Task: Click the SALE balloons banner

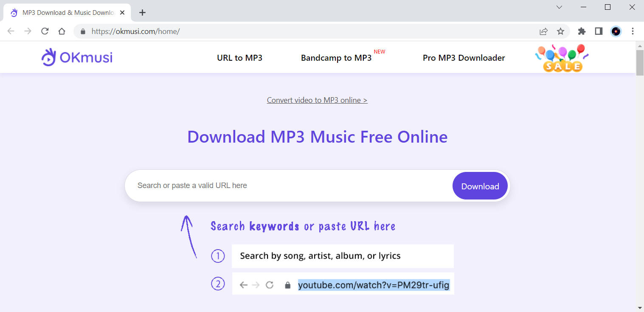Action: pos(562,58)
